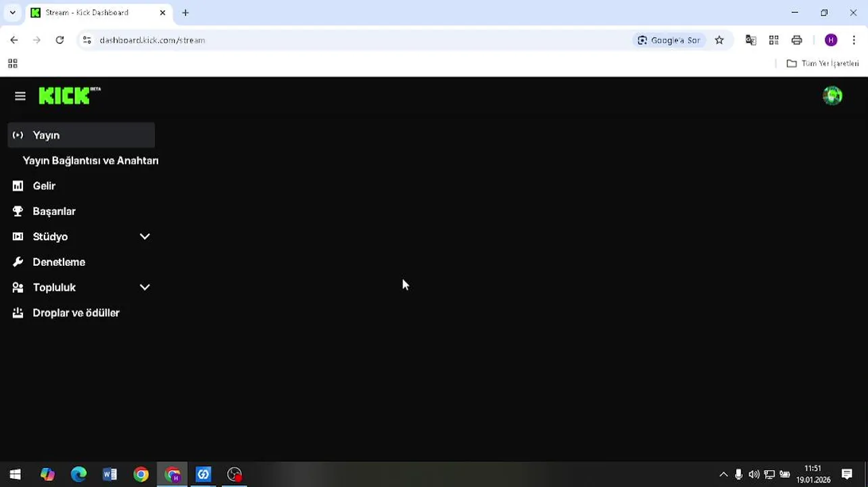Image resolution: width=868 pixels, height=487 pixels.
Task: Click Google'a Sor button
Action: pos(669,40)
